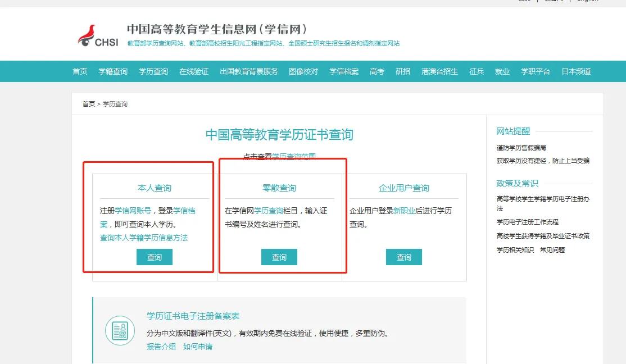Click 中国高等教育学历证书查询 page heading
The image size is (626, 364).
pos(279,134)
